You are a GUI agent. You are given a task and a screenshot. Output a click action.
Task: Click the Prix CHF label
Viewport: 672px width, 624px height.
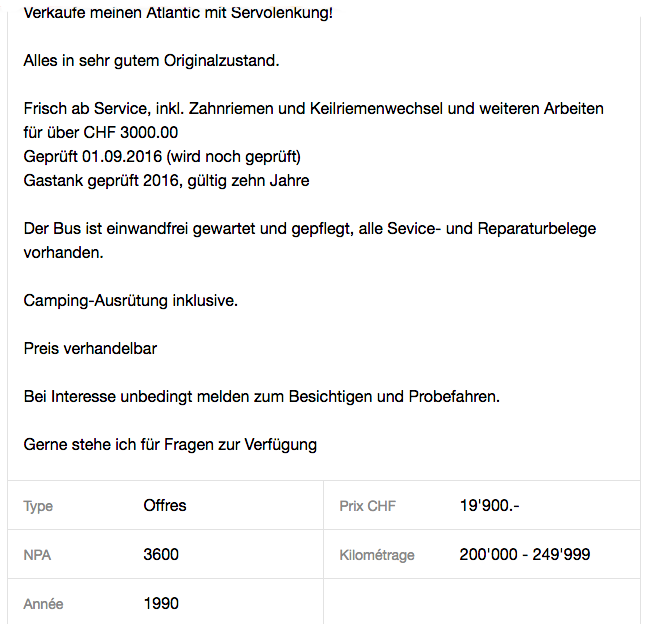click(367, 506)
